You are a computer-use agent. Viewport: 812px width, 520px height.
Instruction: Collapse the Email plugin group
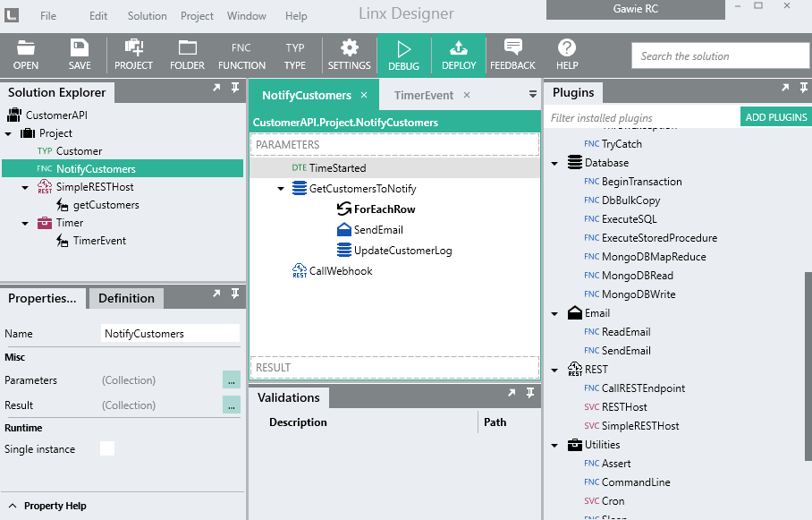(554, 313)
